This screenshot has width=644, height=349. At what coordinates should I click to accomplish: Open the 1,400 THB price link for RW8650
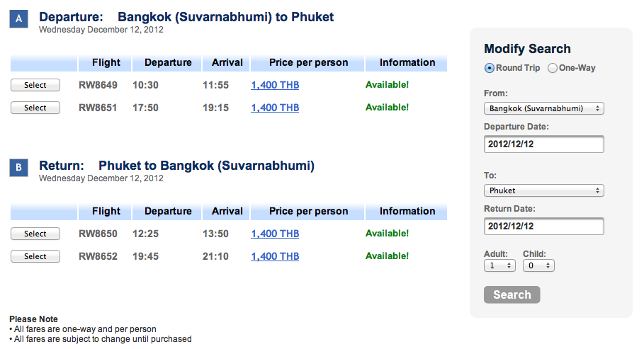(x=275, y=234)
